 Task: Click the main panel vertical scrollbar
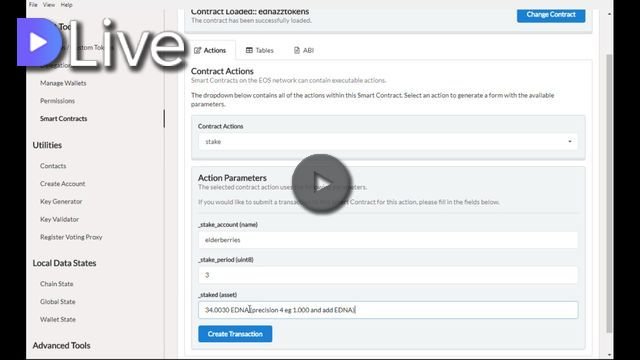point(609,193)
